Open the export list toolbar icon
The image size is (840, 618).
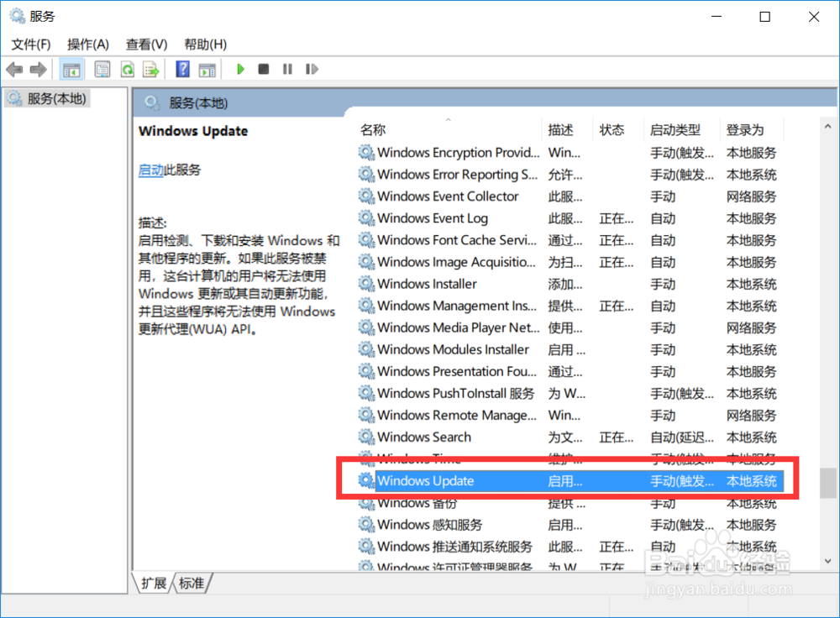coord(150,69)
